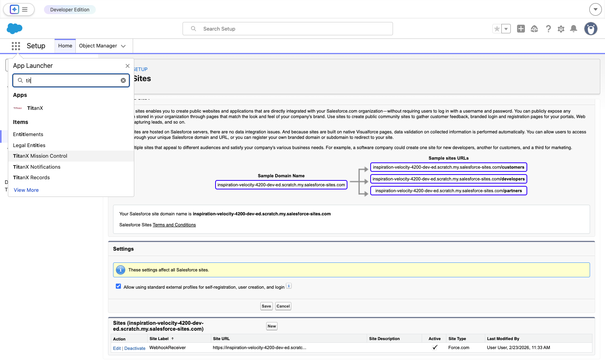Clear the App Launcher search text

point(123,80)
